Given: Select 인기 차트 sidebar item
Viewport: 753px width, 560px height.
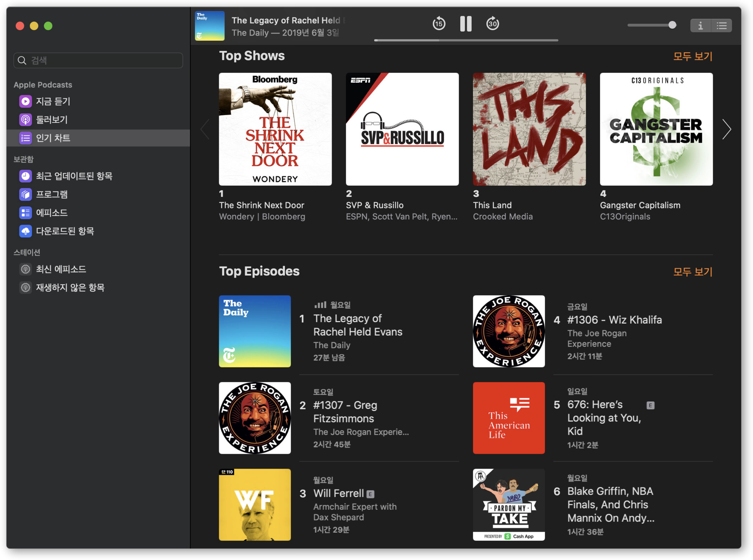Looking at the screenshot, I should pyautogui.click(x=53, y=138).
